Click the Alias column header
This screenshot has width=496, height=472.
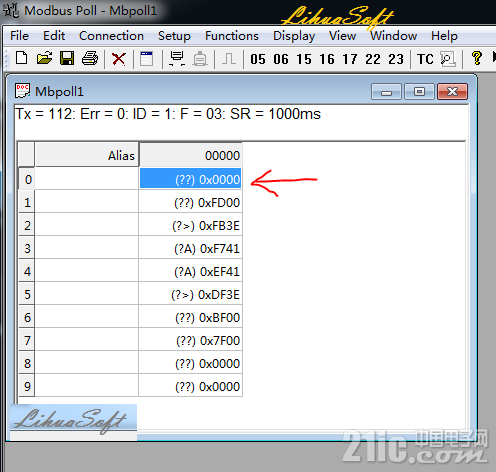87,155
